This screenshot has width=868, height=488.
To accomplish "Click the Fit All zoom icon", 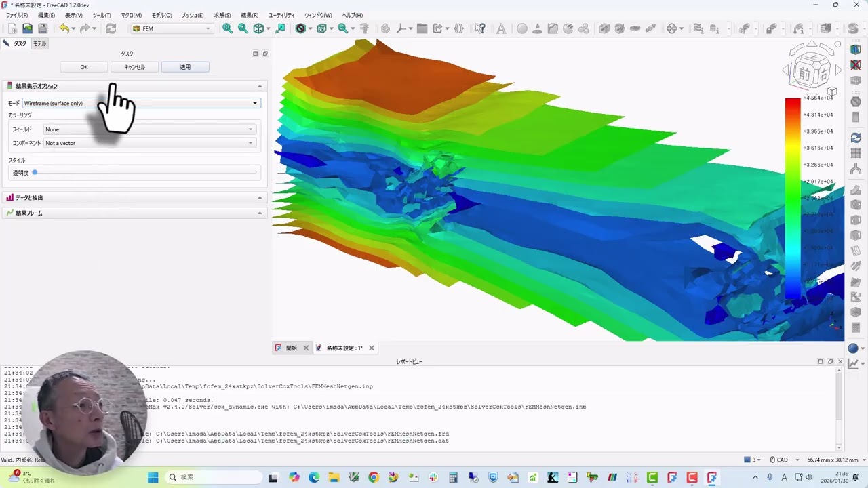I will coord(227,28).
